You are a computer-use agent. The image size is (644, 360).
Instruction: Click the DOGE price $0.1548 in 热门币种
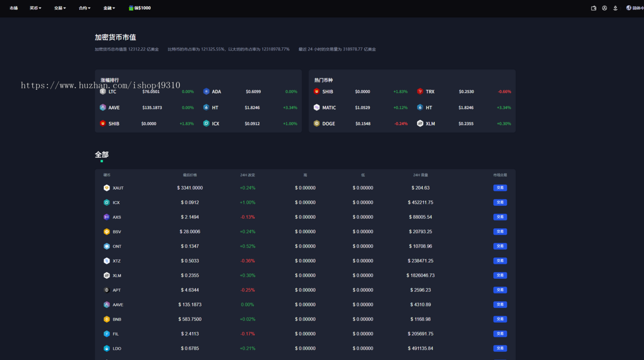[363, 124]
